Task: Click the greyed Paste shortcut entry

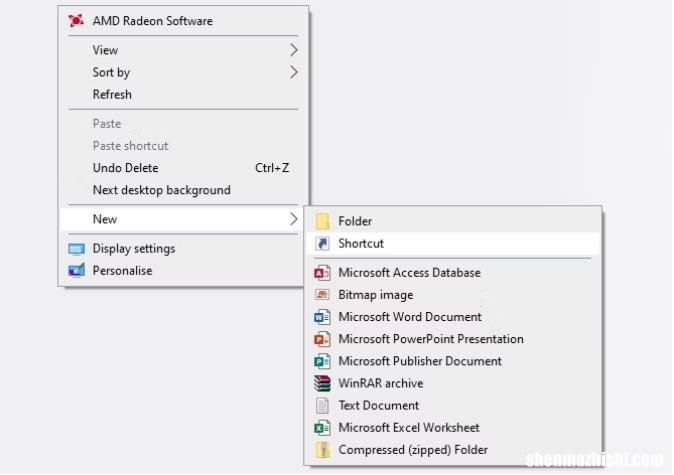Action: tap(183, 146)
